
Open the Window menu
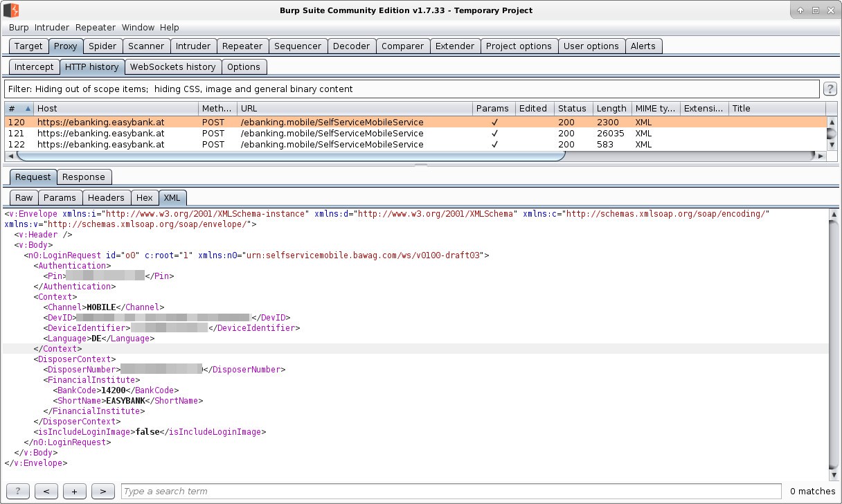[x=138, y=28]
